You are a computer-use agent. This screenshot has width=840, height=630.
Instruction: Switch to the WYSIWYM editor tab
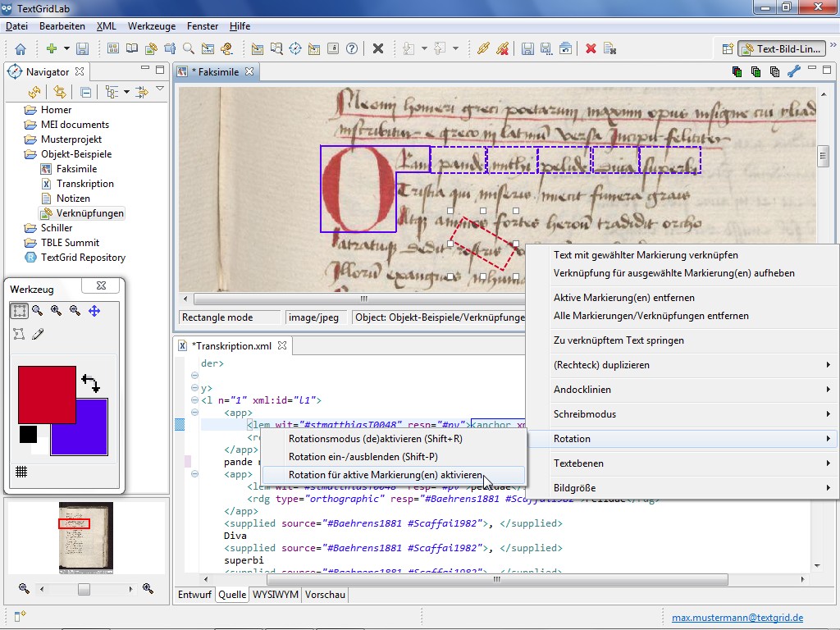coord(275,595)
